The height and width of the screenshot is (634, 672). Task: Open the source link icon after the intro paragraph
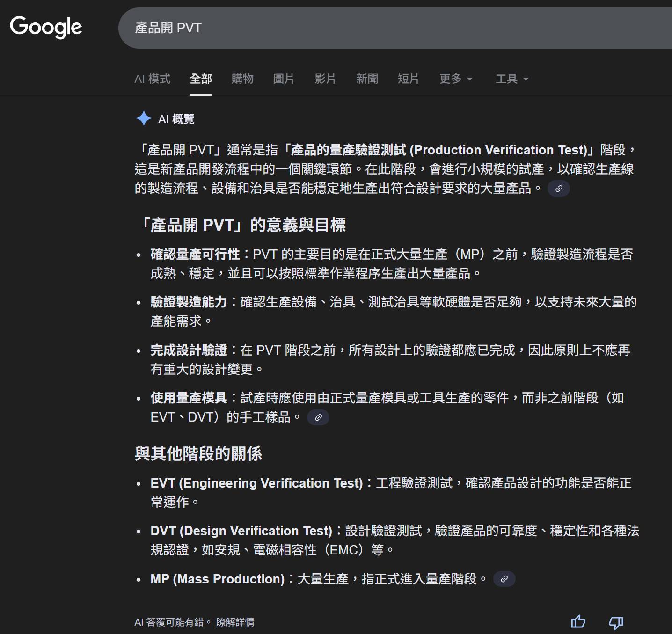point(560,188)
